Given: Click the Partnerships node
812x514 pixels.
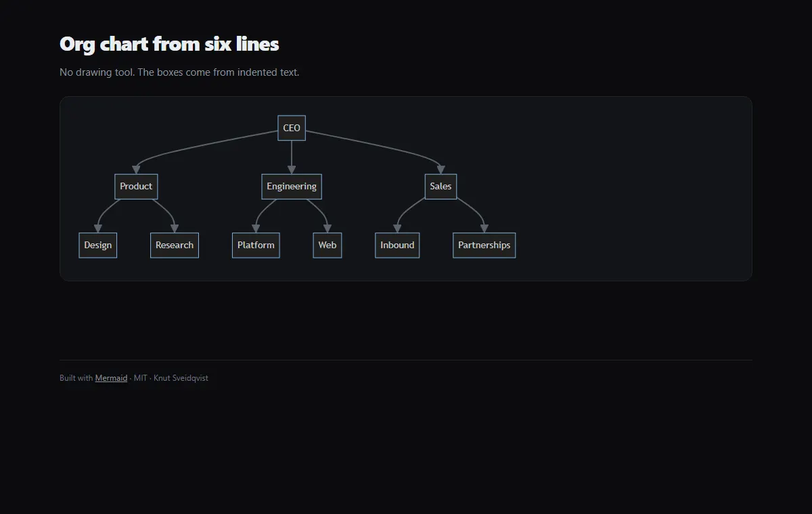Looking at the screenshot, I should [484, 246].
